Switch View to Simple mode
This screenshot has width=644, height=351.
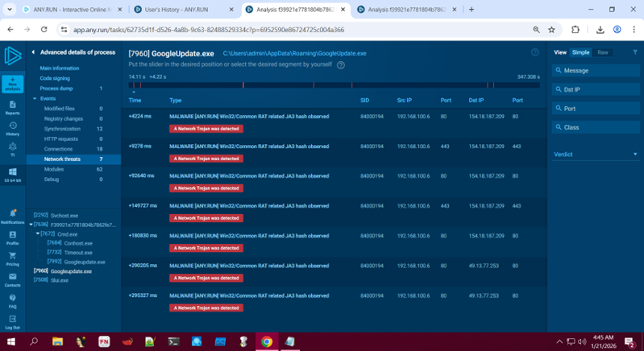(580, 52)
